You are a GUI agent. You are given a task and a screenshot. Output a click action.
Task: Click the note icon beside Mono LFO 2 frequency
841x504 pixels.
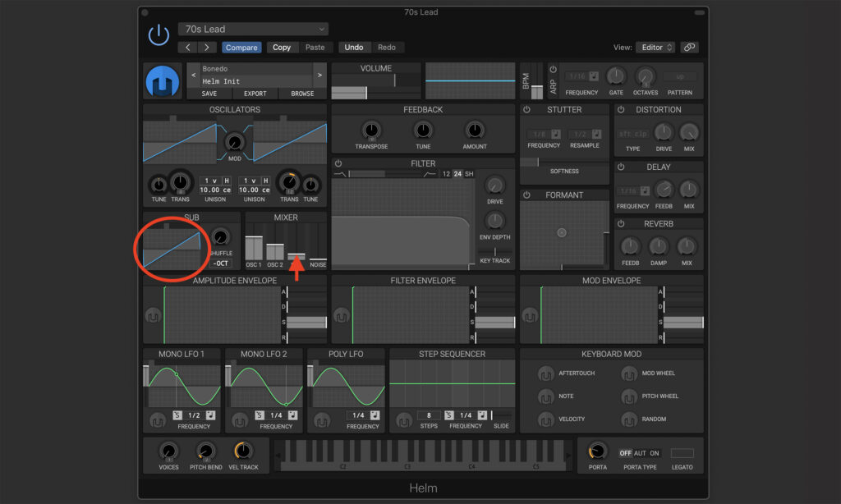(293, 415)
